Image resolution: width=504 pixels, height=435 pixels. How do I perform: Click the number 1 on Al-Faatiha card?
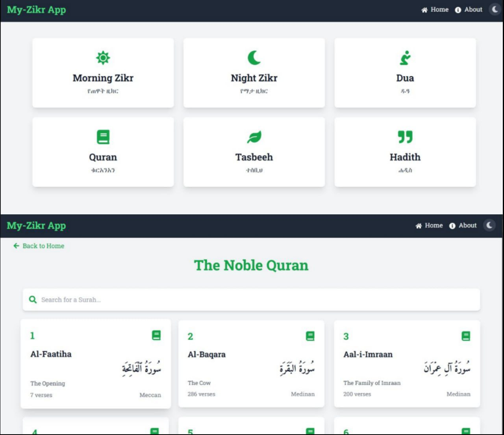tap(32, 335)
